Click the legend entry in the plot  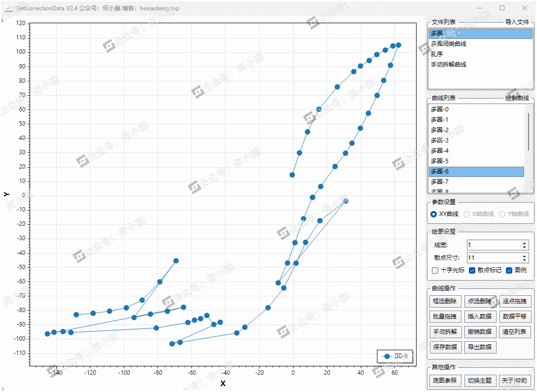pyautogui.click(x=395, y=356)
